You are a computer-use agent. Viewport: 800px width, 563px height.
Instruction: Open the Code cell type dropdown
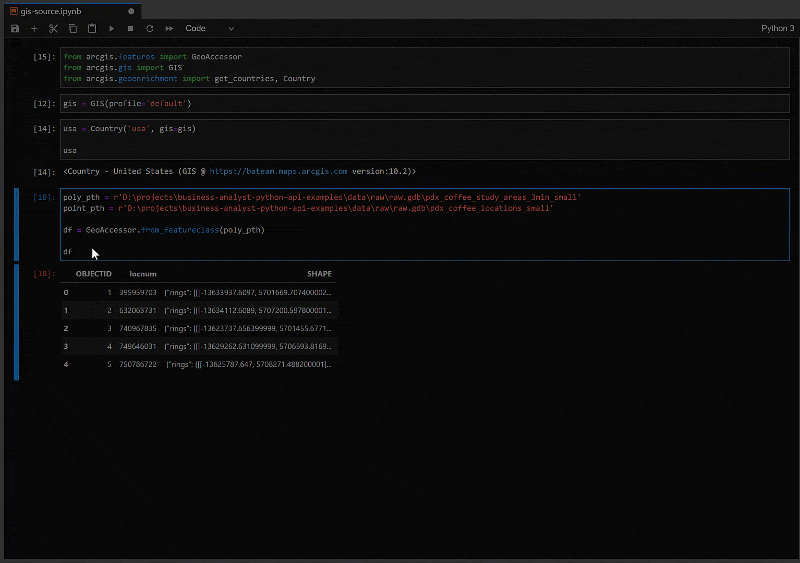210,29
